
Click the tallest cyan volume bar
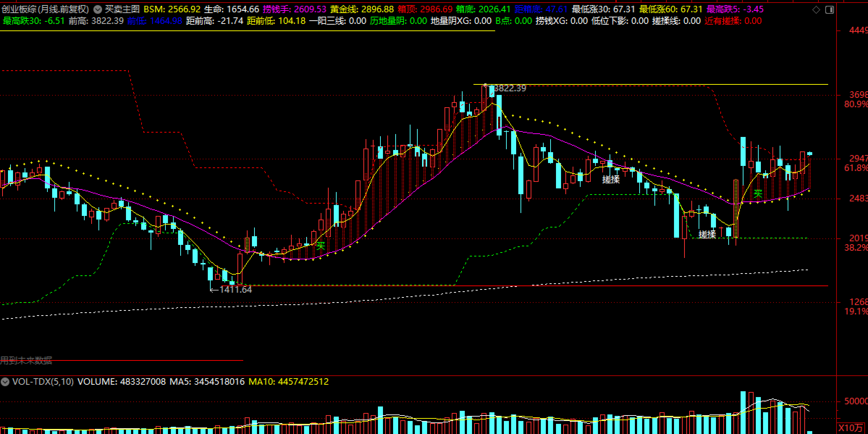(743, 413)
